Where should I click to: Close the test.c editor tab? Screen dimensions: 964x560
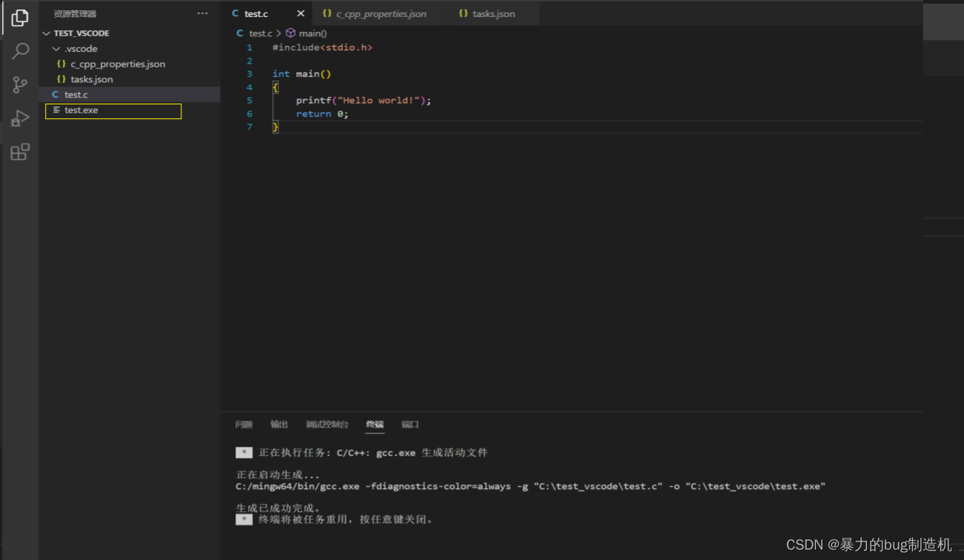(300, 13)
